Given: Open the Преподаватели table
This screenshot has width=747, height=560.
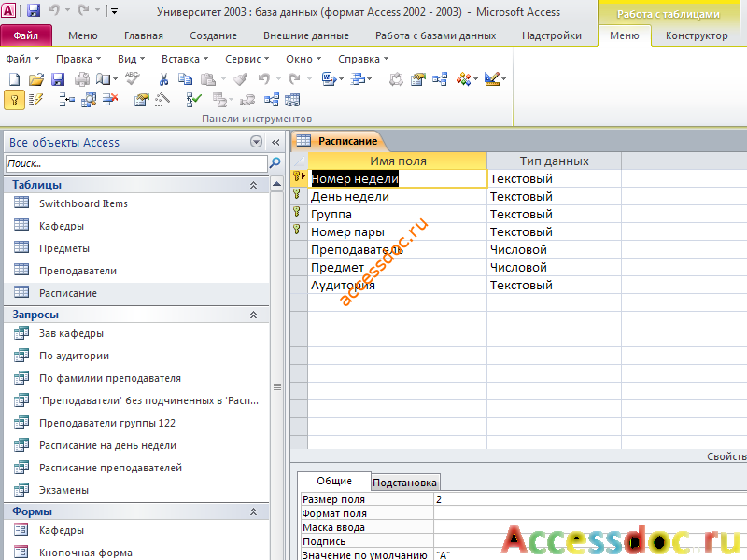Looking at the screenshot, I should pyautogui.click(x=78, y=271).
